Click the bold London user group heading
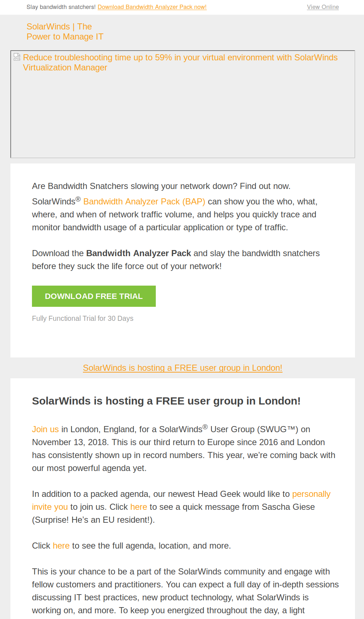The height and width of the screenshot is (619, 364). [166, 401]
